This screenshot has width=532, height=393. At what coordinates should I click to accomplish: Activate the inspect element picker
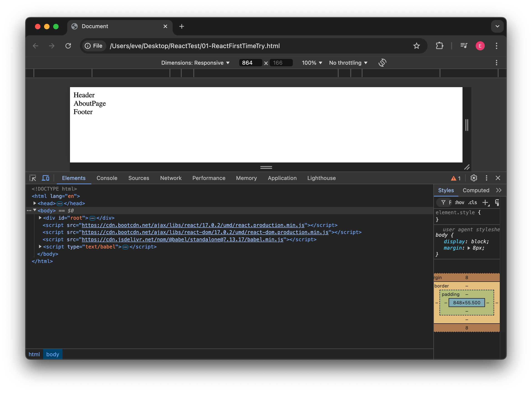[33, 178]
